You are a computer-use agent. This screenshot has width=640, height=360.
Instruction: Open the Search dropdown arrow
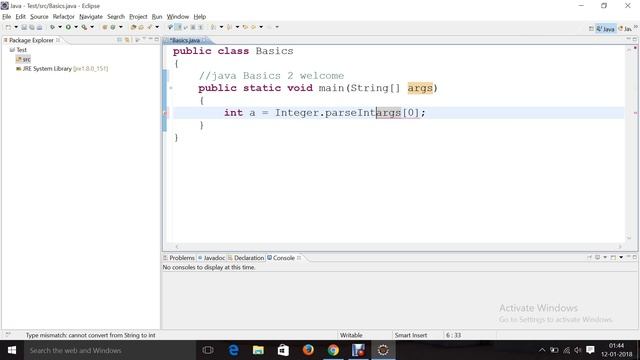point(157,27)
